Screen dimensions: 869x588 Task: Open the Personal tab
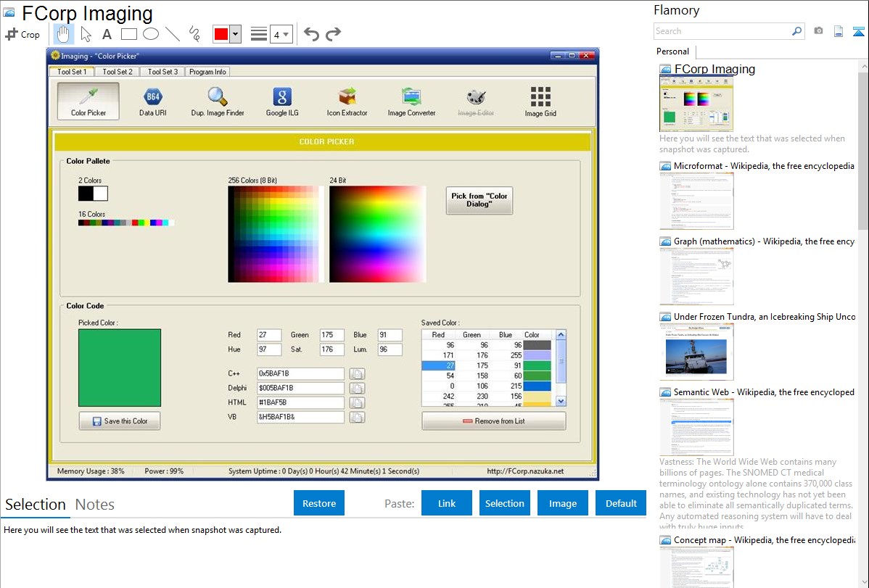(672, 51)
